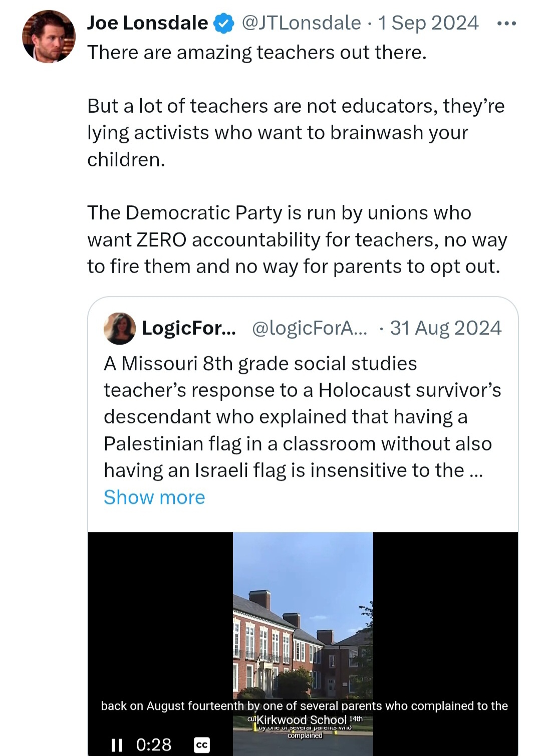Visit the @JTLonsdale handle
Screen dimensions: 541x756
point(302,23)
